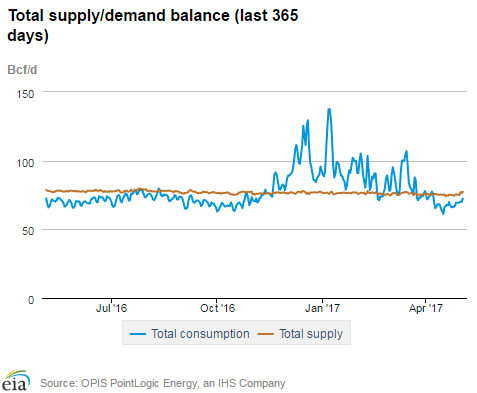Viewport: 477px width, 393px height.
Task: Click the Jan '17 x-axis label
Action: pos(322,308)
